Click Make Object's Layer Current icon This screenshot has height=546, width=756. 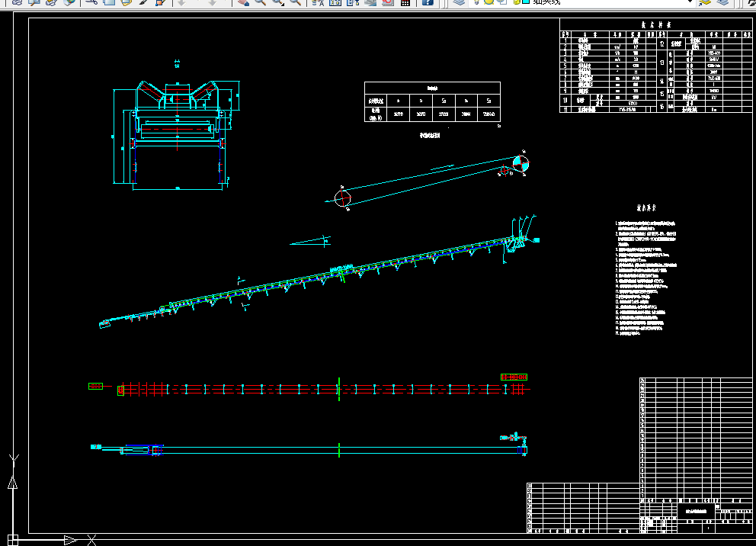[705, 2]
